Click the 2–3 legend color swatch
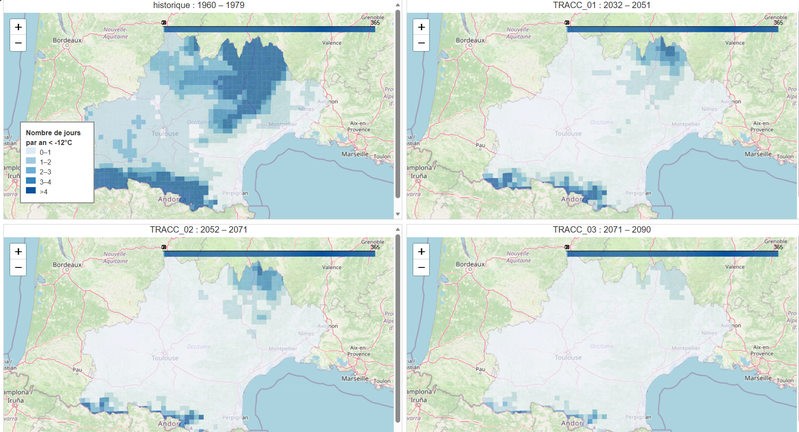Image resolution: width=799 pixels, height=432 pixels. click(x=32, y=171)
